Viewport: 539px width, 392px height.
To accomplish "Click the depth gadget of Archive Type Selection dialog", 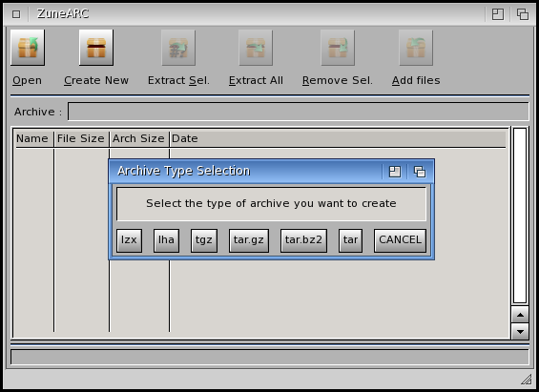I will (420, 172).
